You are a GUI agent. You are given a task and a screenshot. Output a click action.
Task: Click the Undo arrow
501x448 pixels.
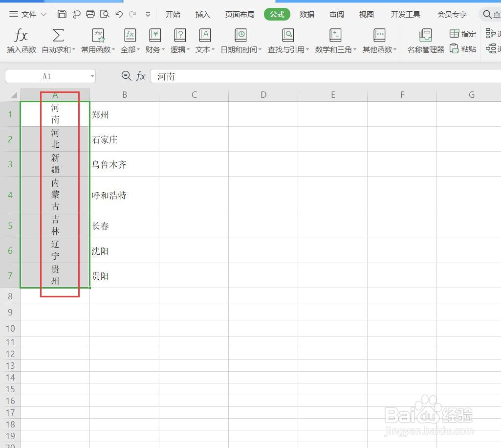tap(119, 14)
